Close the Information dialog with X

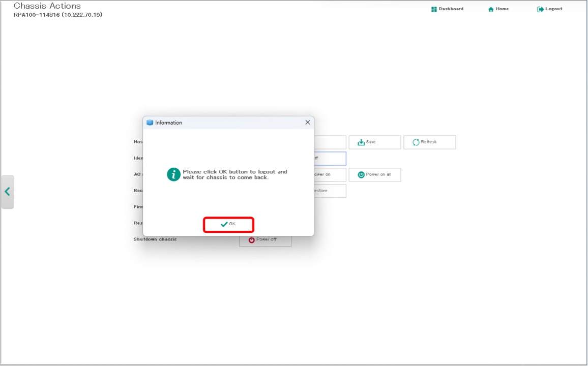coord(307,123)
